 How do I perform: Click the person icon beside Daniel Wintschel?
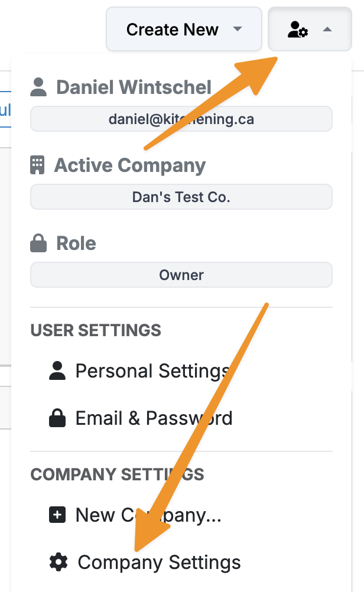tap(38, 87)
